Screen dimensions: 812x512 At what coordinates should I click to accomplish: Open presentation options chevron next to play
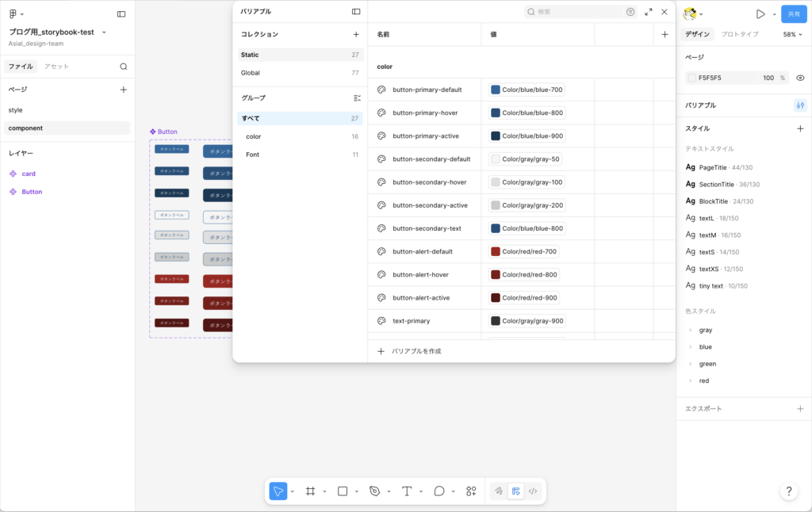pos(774,14)
